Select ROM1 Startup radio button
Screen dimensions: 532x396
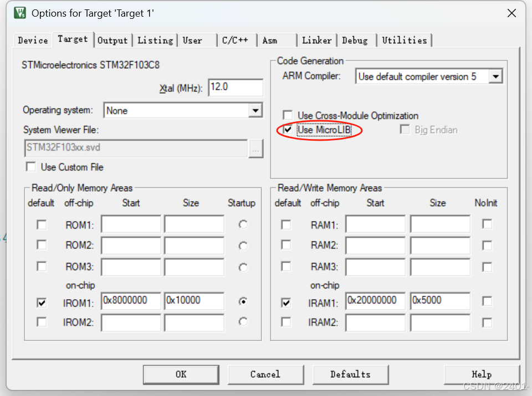coord(243,224)
